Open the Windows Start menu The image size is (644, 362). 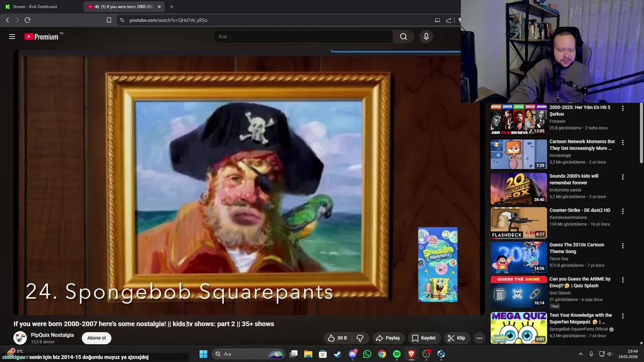[x=203, y=354]
